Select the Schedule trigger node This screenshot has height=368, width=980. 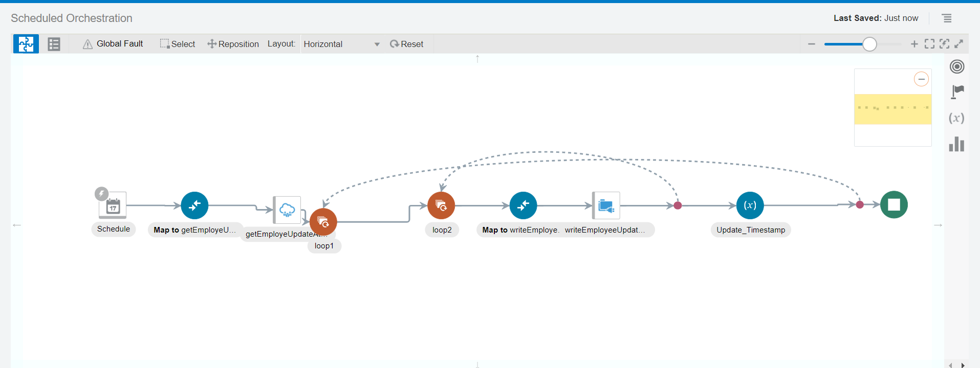pyautogui.click(x=113, y=206)
